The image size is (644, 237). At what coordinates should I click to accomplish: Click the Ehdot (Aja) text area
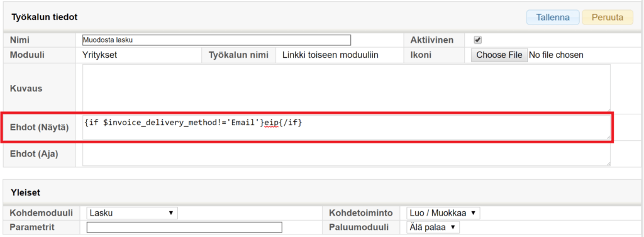click(347, 155)
